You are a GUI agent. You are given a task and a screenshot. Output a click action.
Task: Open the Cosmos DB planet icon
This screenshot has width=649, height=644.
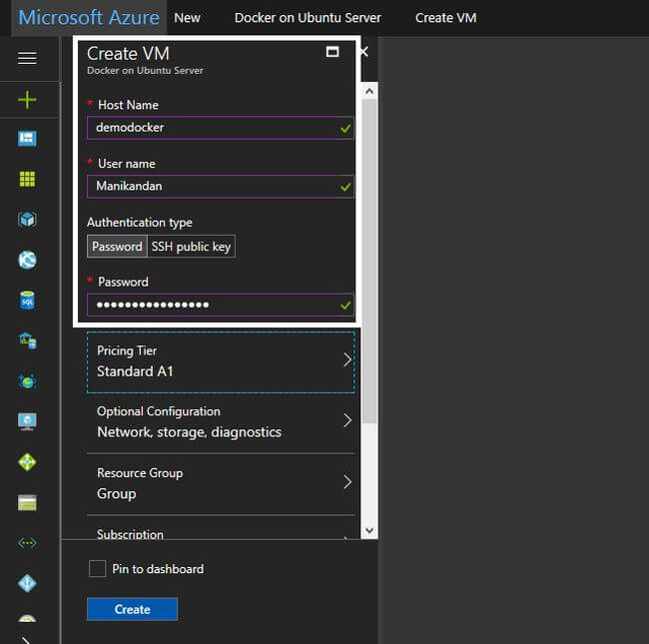tap(27, 381)
